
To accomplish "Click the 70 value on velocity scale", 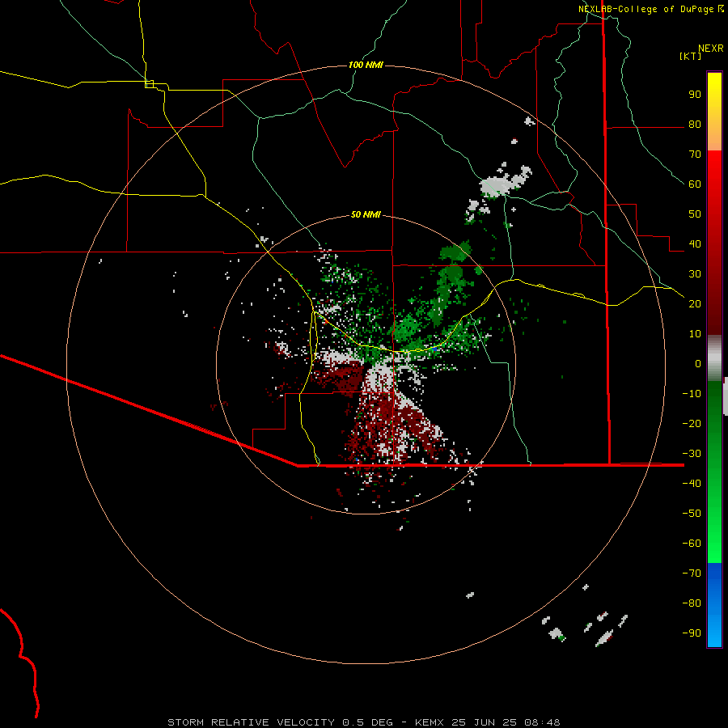I will [695, 154].
